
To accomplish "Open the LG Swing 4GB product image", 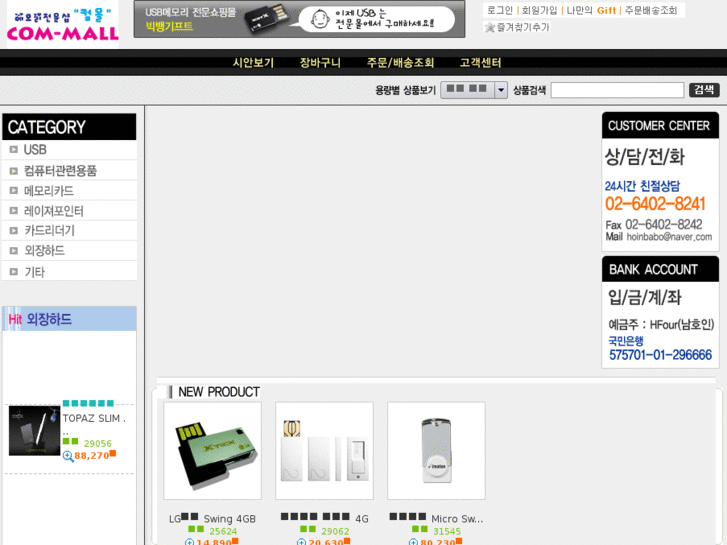I will point(212,451).
